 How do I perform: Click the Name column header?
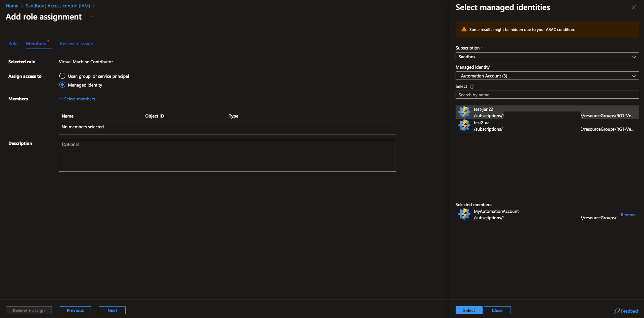[x=67, y=116]
